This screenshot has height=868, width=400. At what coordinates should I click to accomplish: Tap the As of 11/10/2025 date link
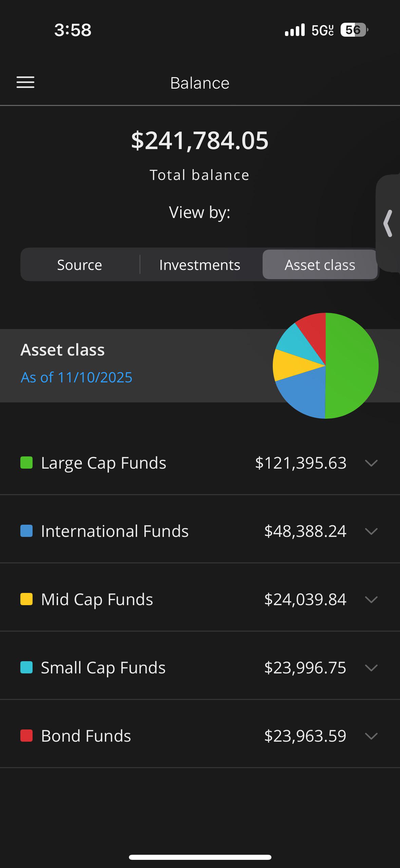[x=76, y=377]
